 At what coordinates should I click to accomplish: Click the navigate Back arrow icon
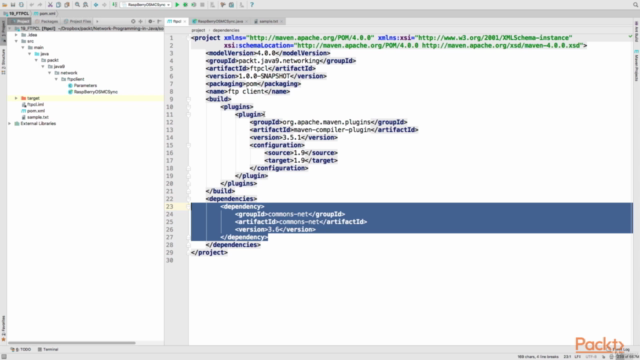(x=96, y=4)
